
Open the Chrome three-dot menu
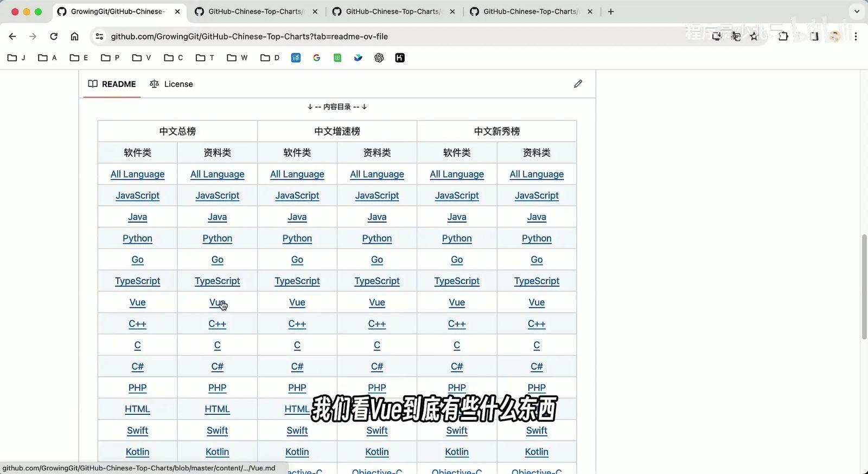[x=856, y=36]
